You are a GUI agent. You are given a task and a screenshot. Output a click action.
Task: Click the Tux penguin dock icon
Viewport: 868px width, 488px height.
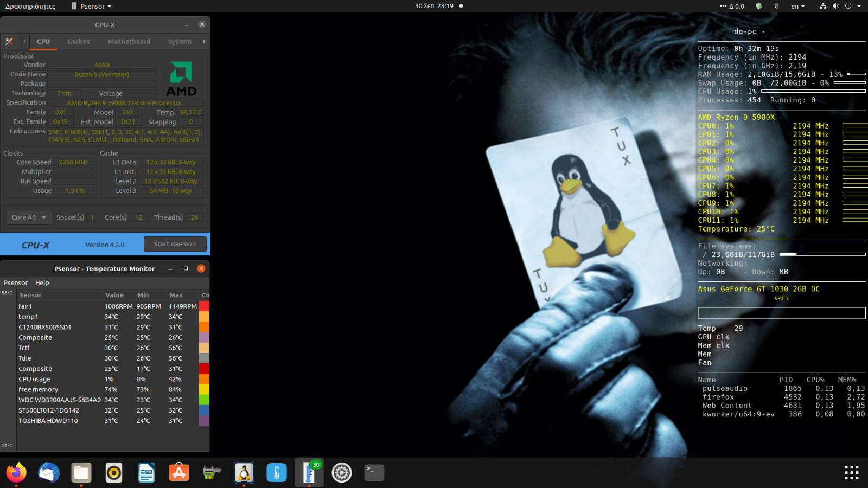point(244,473)
